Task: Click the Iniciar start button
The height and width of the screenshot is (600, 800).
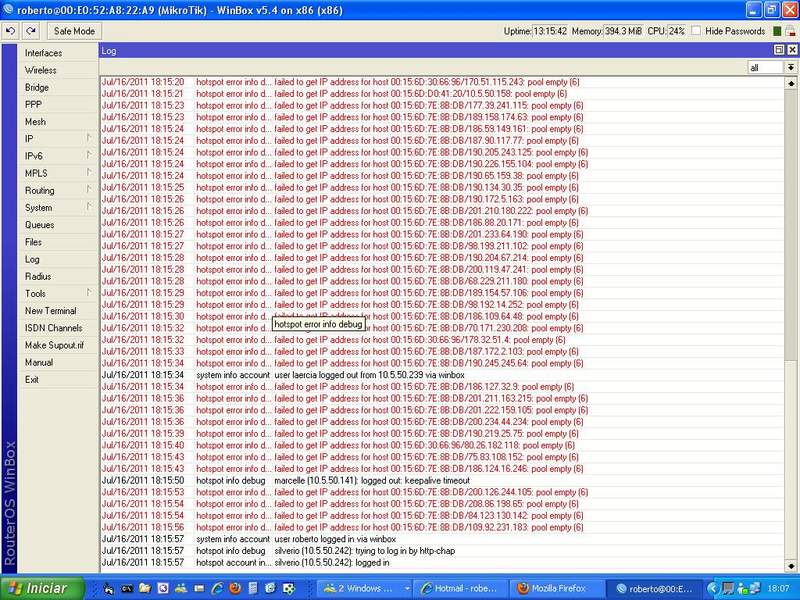Action: (x=42, y=588)
